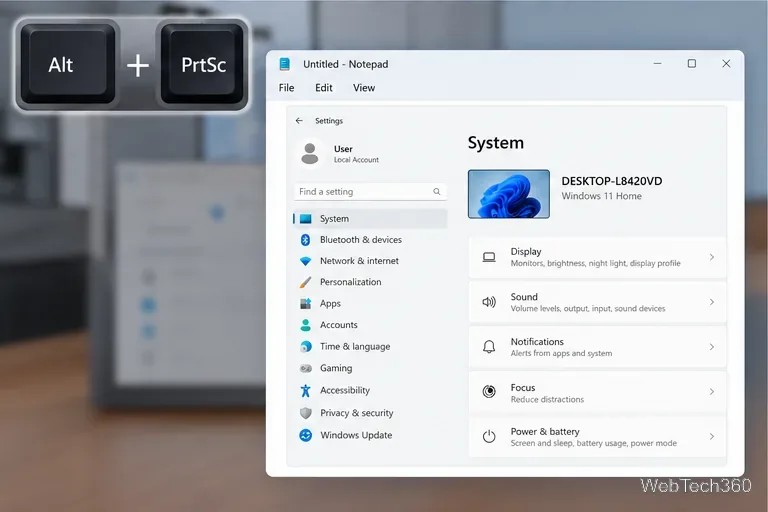The height and width of the screenshot is (512, 768).
Task: Open the File menu in Notepad
Action: (287, 88)
